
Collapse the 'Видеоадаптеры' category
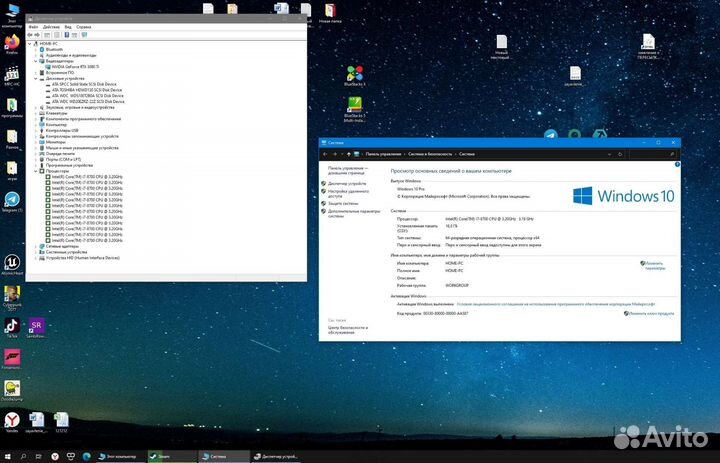36,61
